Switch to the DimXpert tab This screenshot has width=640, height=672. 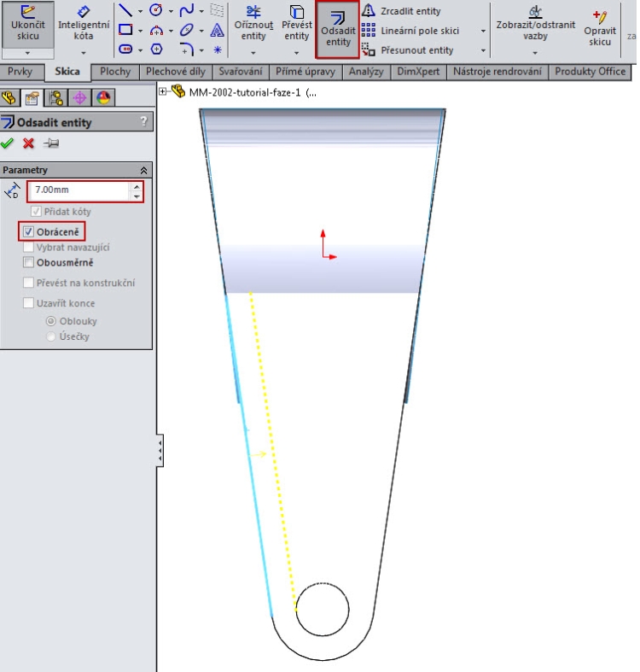tap(418, 72)
